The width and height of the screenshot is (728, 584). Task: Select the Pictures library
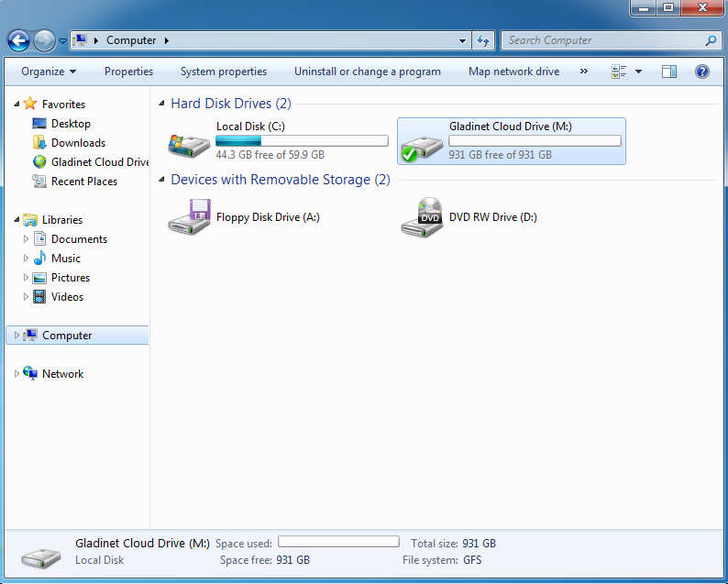[x=70, y=278]
